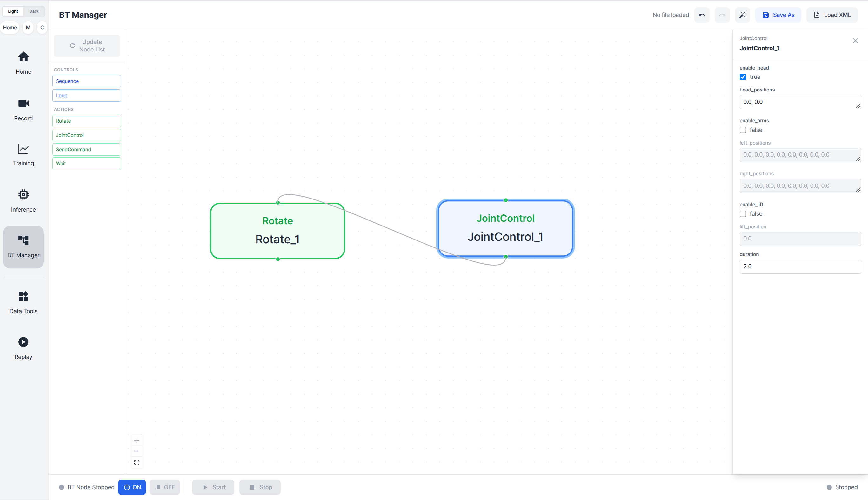The image size is (868, 500).
Task: Pick the Loop control node
Action: [x=87, y=96]
